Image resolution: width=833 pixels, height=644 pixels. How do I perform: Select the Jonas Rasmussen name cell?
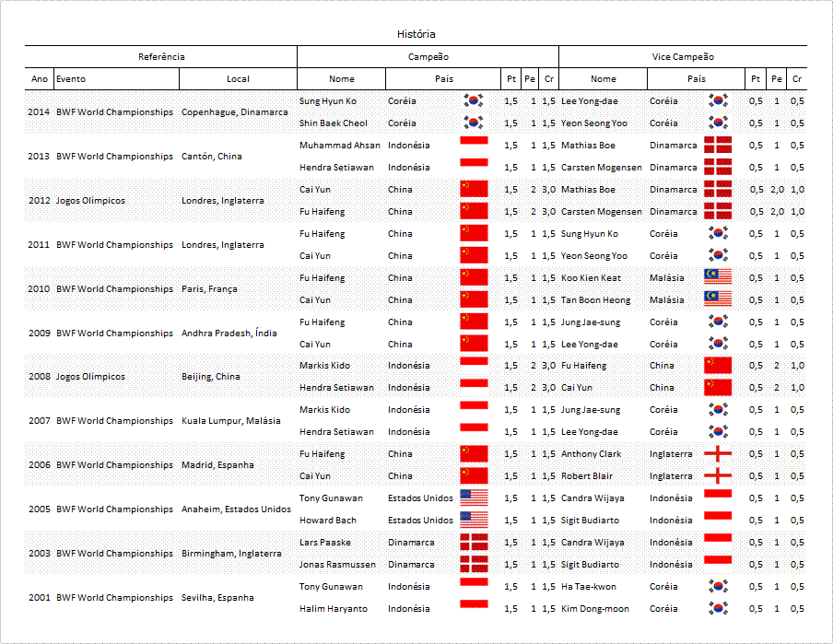(x=337, y=564)
